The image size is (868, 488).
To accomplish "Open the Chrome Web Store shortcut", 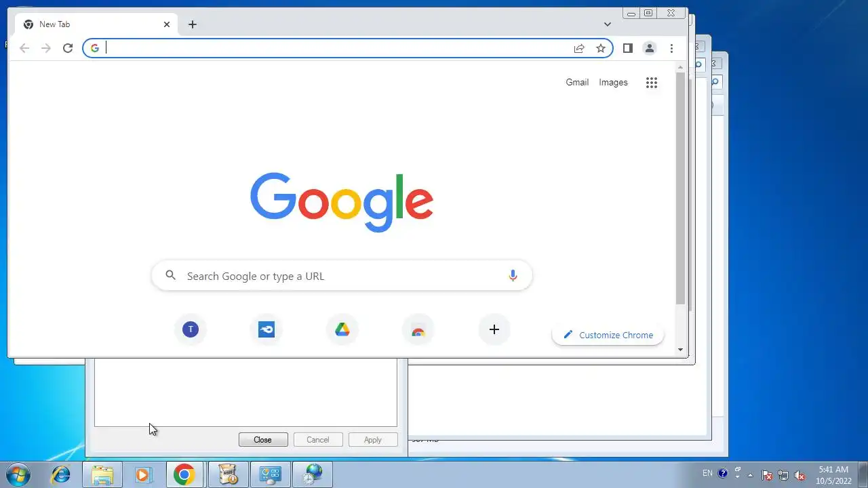I will 418,329.
